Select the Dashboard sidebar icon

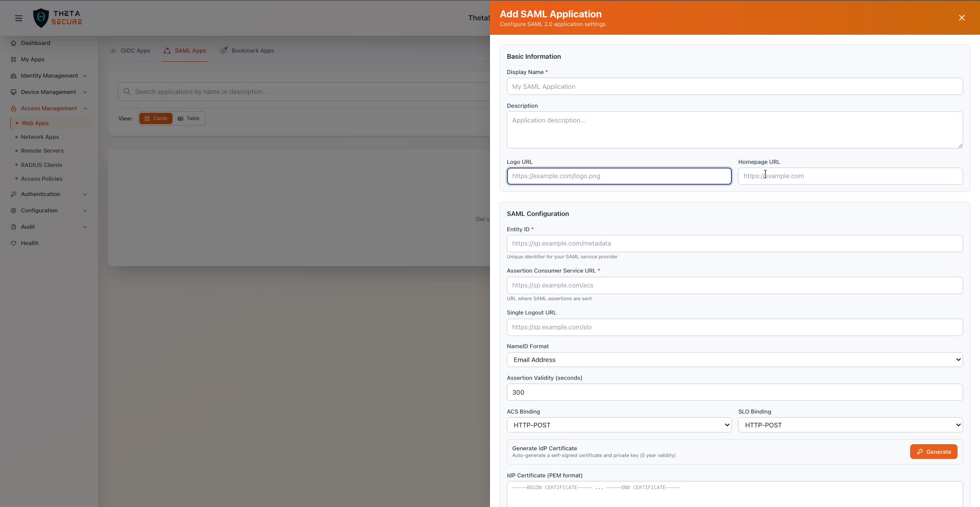14,43
